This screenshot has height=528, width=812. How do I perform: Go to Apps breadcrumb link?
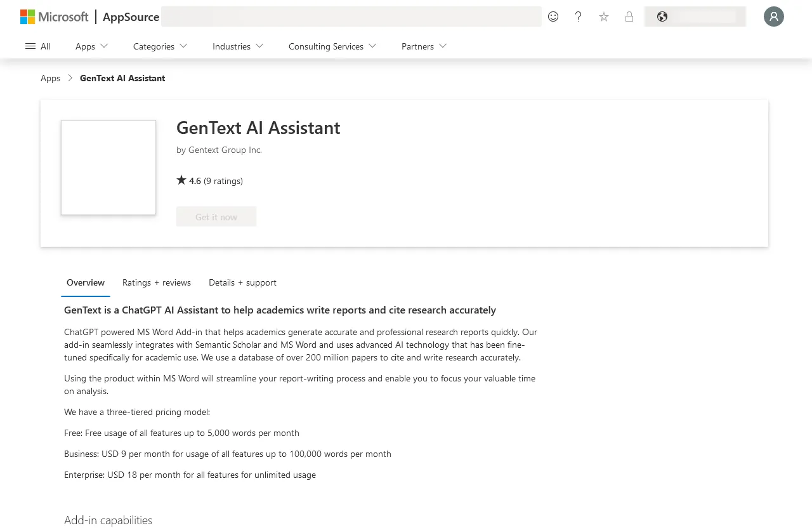pos(50,78)
